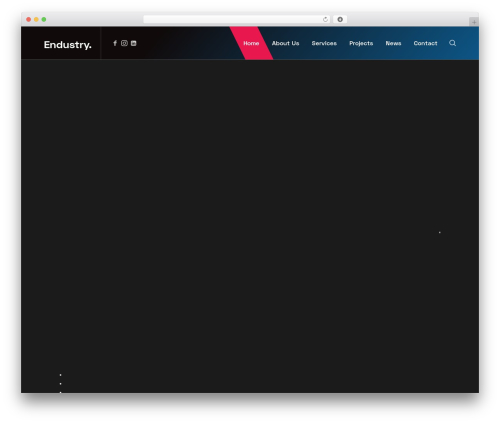Open the Facebook social icon
This screenshot has height=423, width=500.
(115, 43)
